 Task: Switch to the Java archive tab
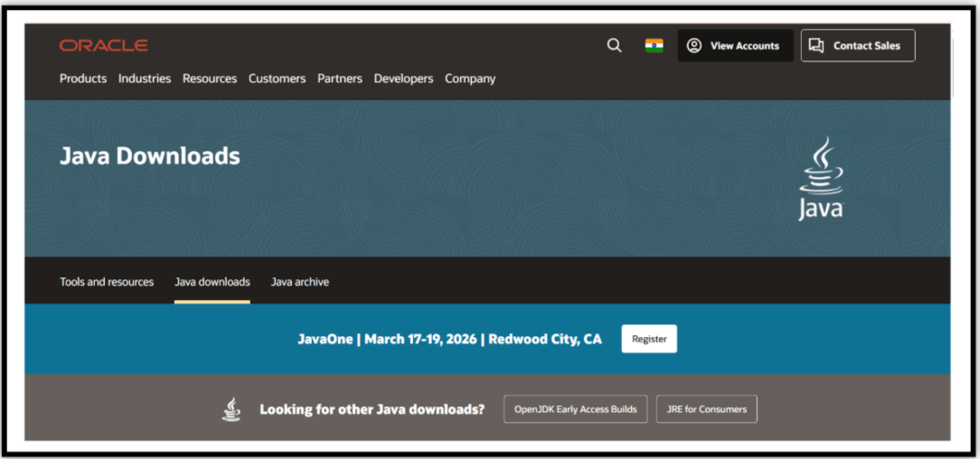point(300,282)
